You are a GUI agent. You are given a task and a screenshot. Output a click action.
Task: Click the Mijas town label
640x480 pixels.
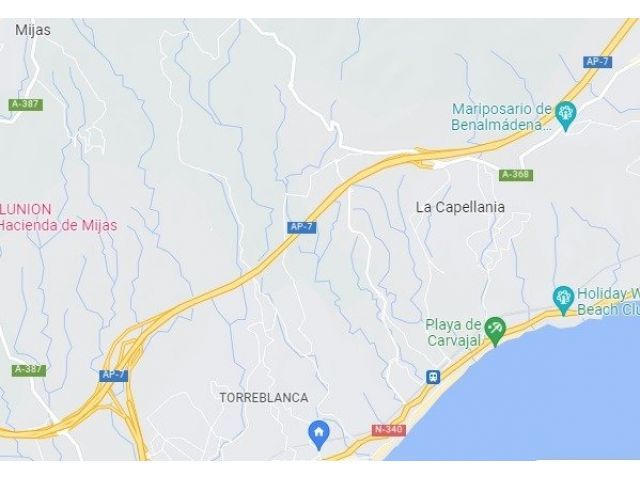pyautogui.click(x=33, y=30)
